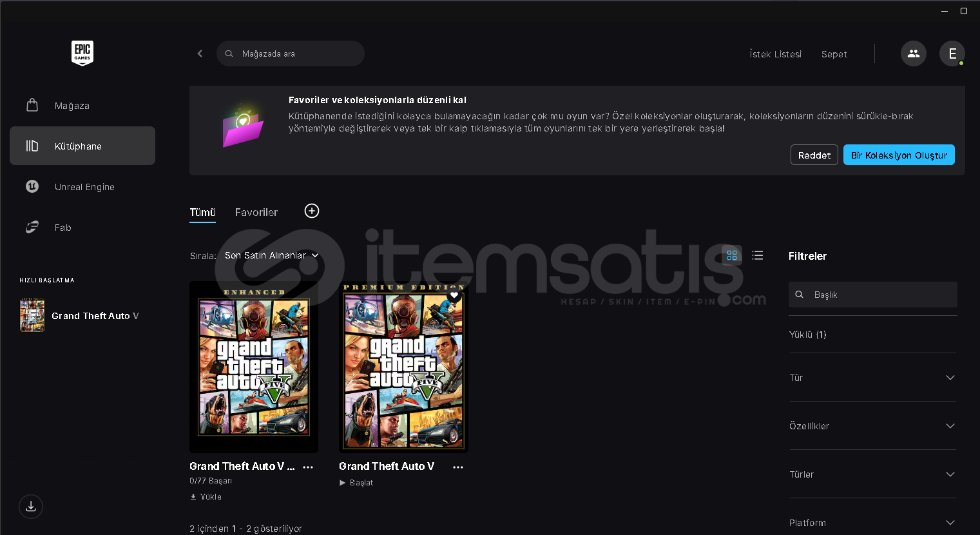The image size is (980, 535).
Task: Click the Epic Games logo
Action: (x=82, y=53)
